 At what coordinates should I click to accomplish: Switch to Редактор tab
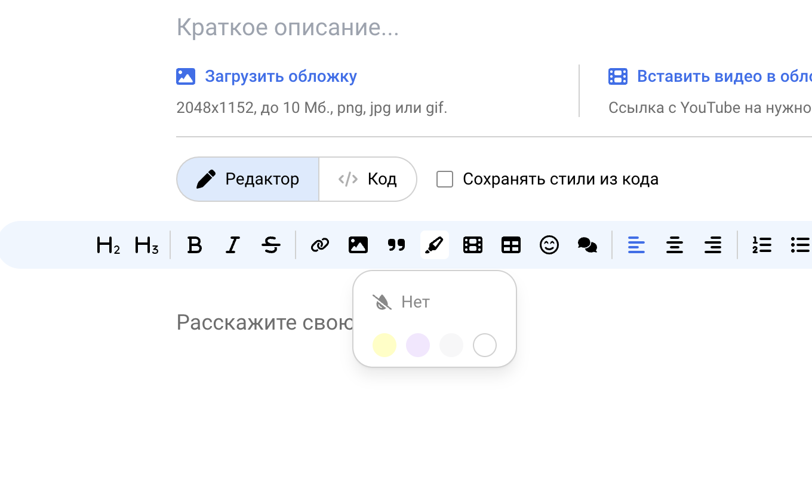[x=248, y=179]
